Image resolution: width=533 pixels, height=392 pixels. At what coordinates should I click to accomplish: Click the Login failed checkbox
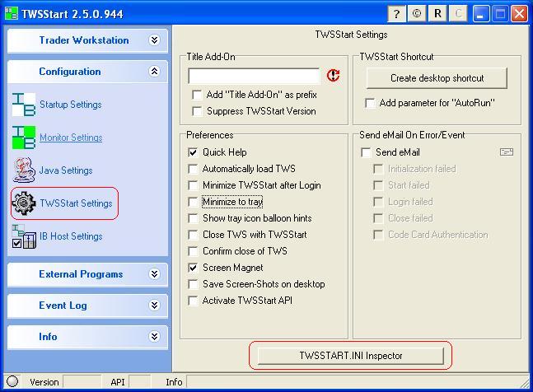(378, 202)
